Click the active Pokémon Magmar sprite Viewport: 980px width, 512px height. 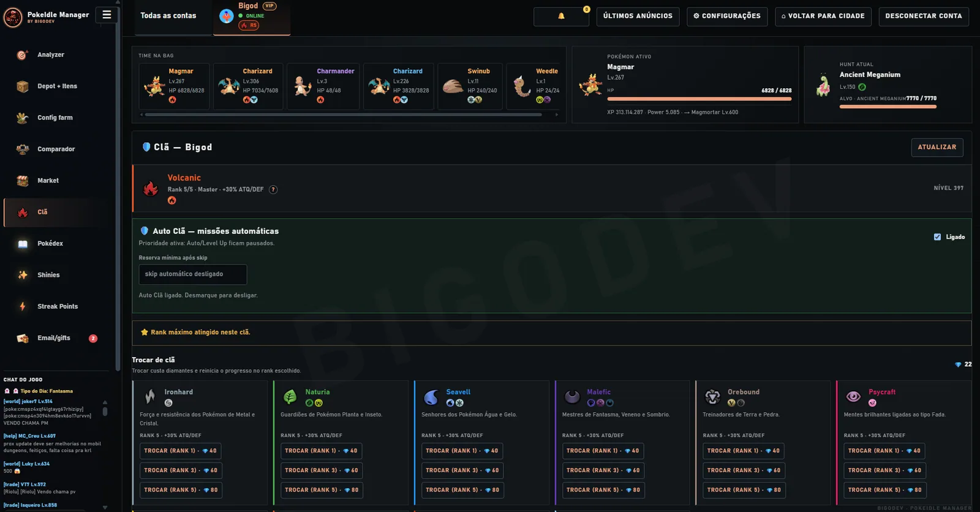[x=590, y=85]
